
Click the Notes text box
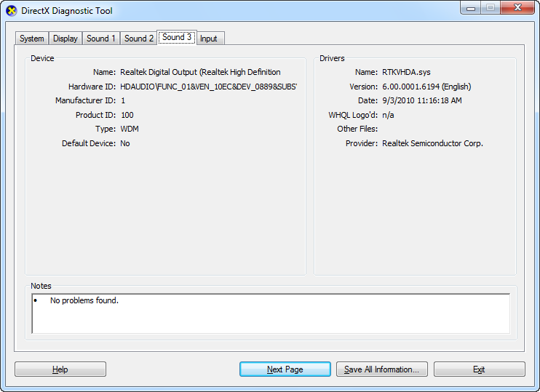[271, 313]
